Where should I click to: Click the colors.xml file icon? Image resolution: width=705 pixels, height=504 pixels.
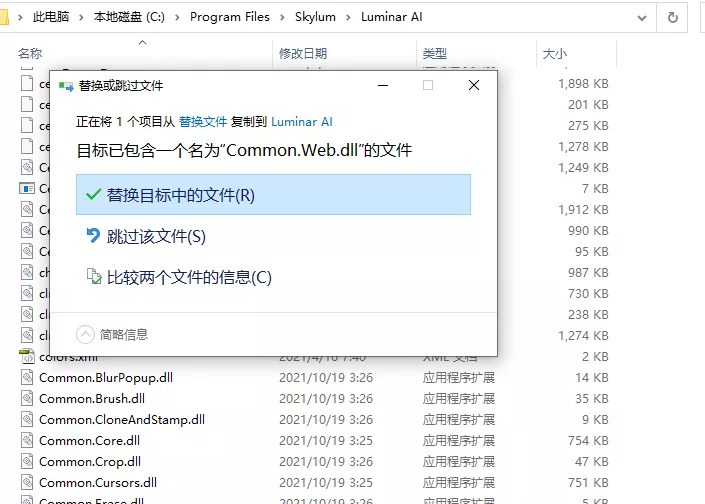coord(27,357)
